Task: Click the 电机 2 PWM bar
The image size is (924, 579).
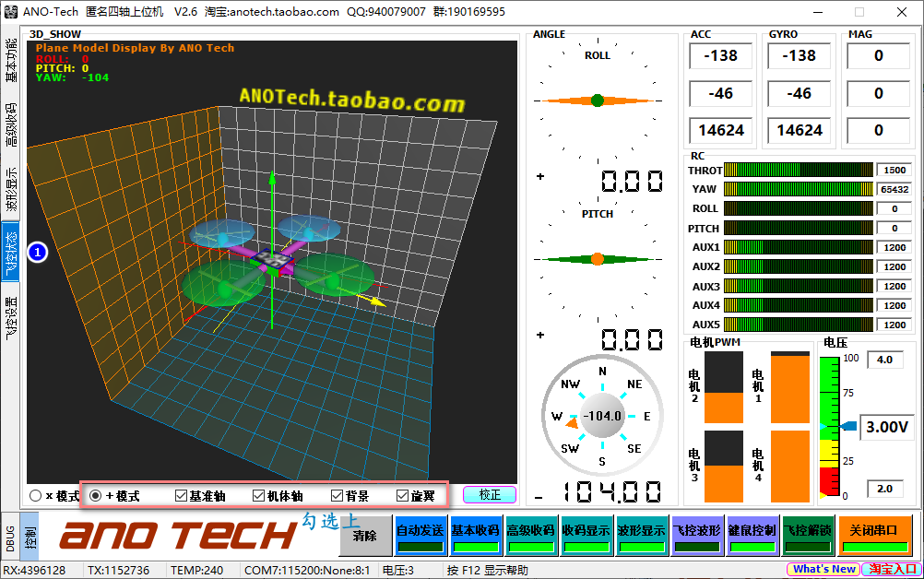Action: [724, 388]
